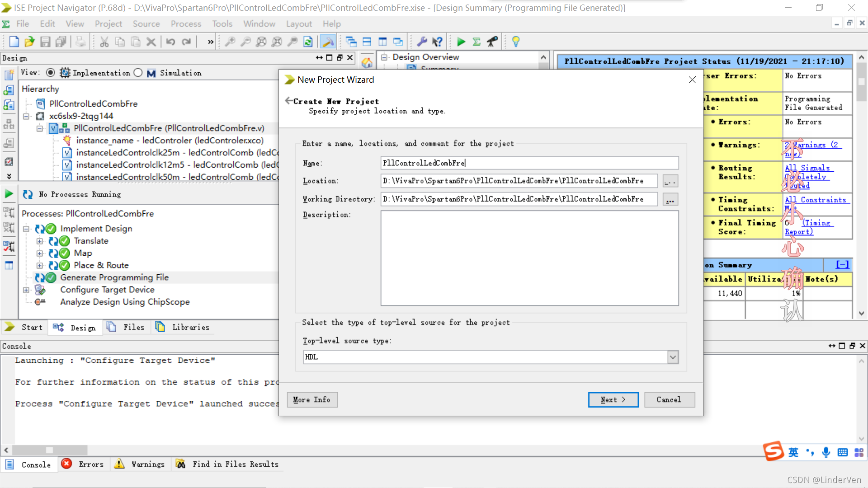Click the Sogou input method tray icon

(x=773, y=451)
